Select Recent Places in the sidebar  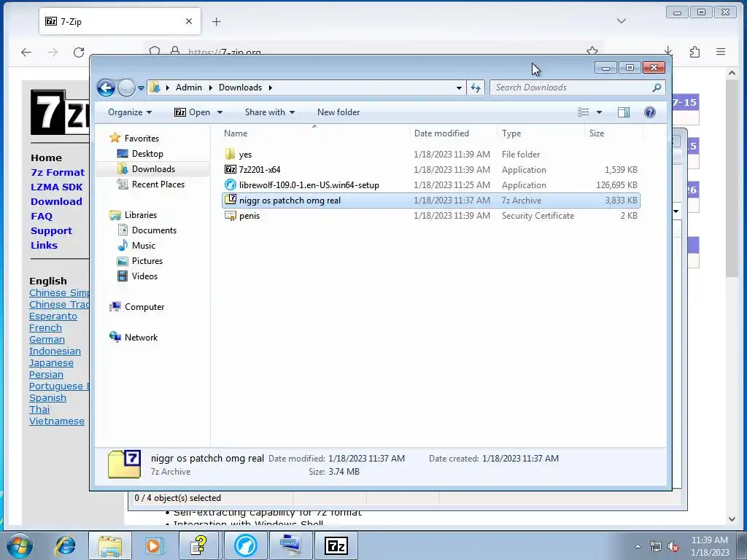[158, 184]
